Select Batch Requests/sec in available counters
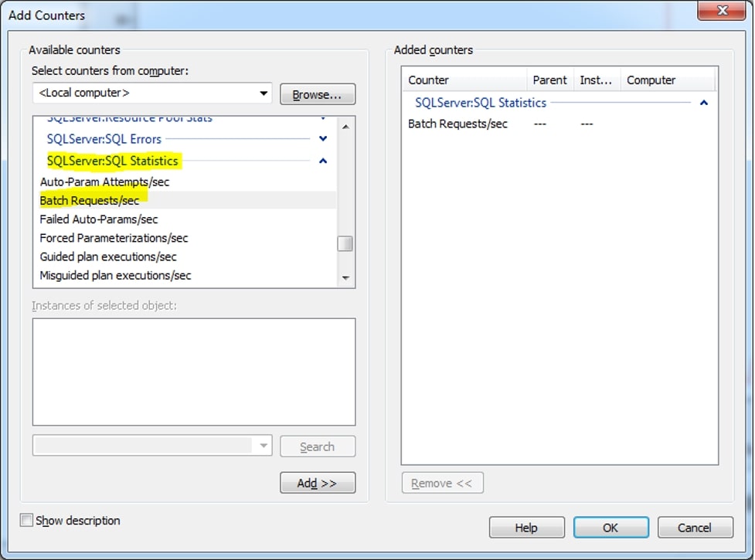The width and height of the screenshot is (755, 560). [x=90, y=201]
